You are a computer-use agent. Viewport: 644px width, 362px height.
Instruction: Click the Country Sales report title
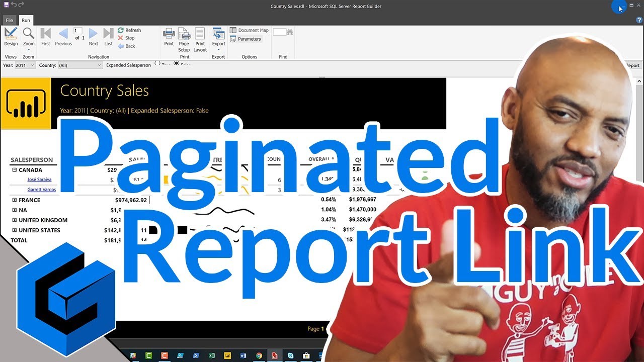tap(105, 91)
